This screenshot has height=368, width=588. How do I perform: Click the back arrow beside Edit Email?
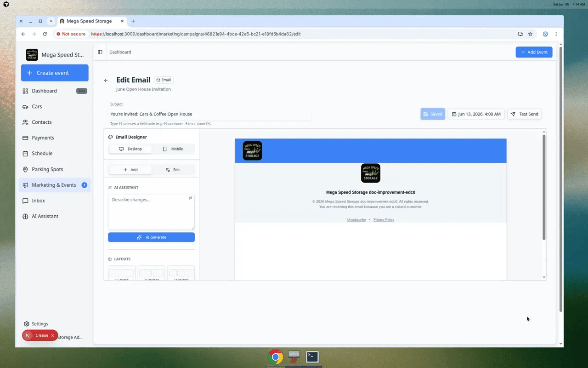tap(106, 80)
